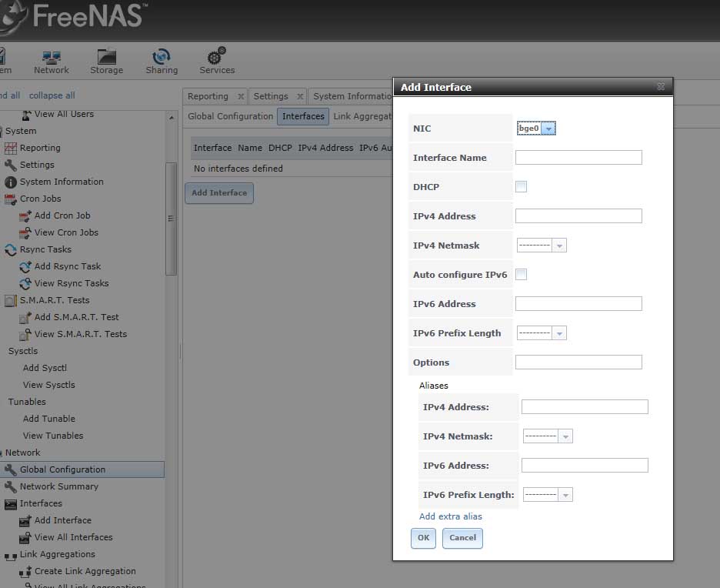Click the Network toolbar icon
The width and height of the screenshot is (720, 588).
52,58
